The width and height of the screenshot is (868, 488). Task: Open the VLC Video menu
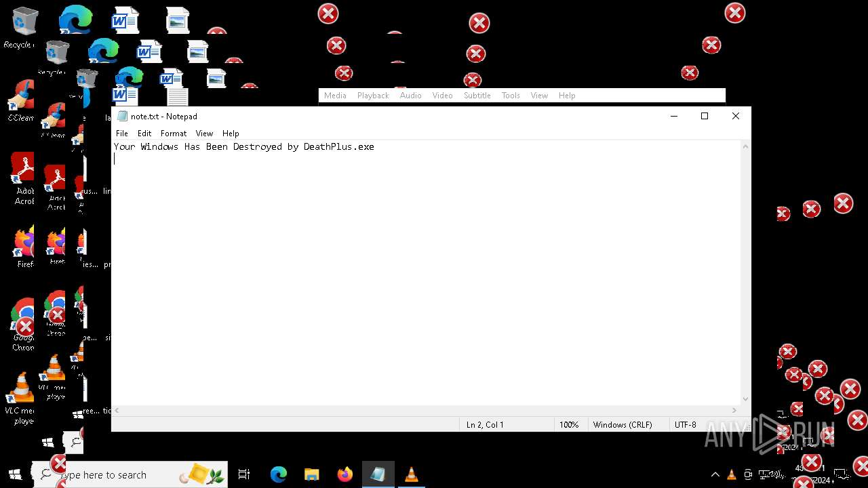click(x=442, y=96)
